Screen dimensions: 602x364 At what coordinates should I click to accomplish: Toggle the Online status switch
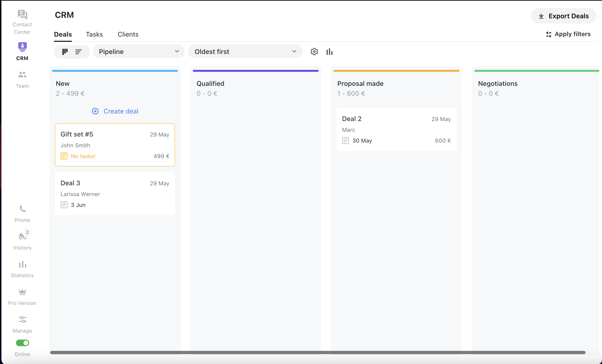pos(22,343)
